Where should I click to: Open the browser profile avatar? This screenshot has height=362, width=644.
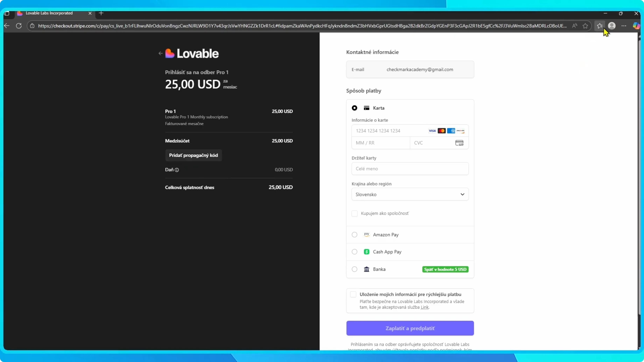(612, 26)
